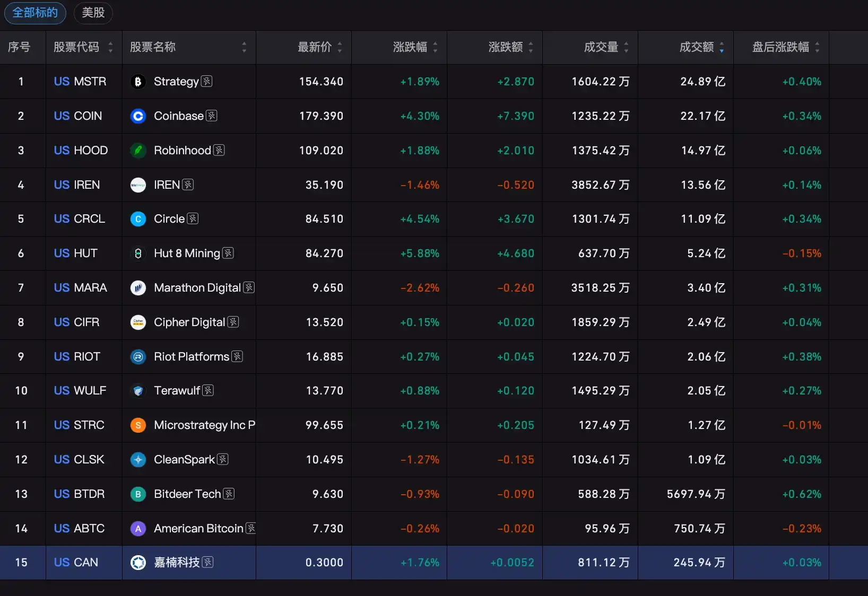Image resolution: width=868 pixels, height=596 pixels.
Task: Click the Marathon Digital logo icon
Action: [x=138, y=288]
